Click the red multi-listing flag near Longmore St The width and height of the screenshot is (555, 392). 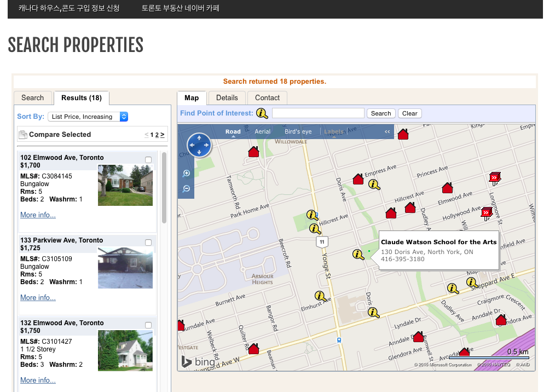494,178
